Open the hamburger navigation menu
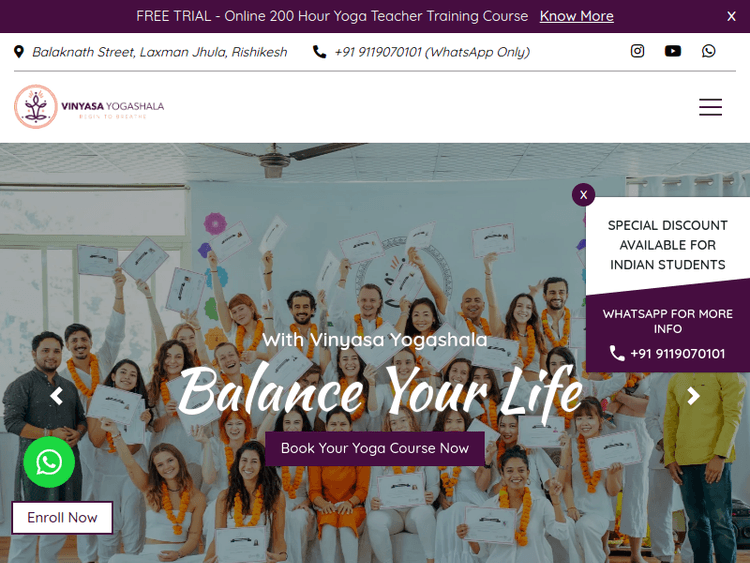 point(710,107)
